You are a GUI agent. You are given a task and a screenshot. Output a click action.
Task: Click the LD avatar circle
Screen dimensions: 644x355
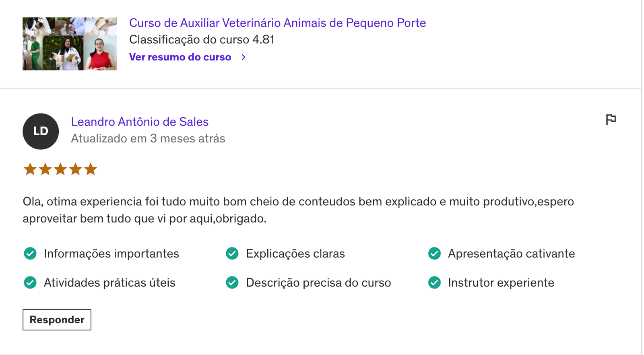click(x=41, y=131)
